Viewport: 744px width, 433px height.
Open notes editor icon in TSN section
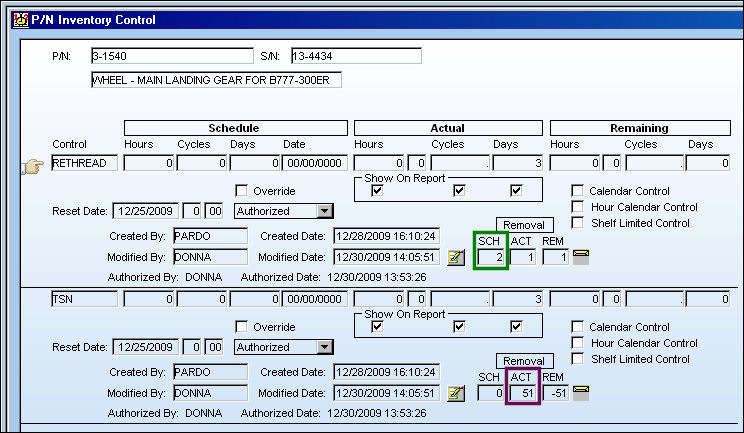(456, 394)
